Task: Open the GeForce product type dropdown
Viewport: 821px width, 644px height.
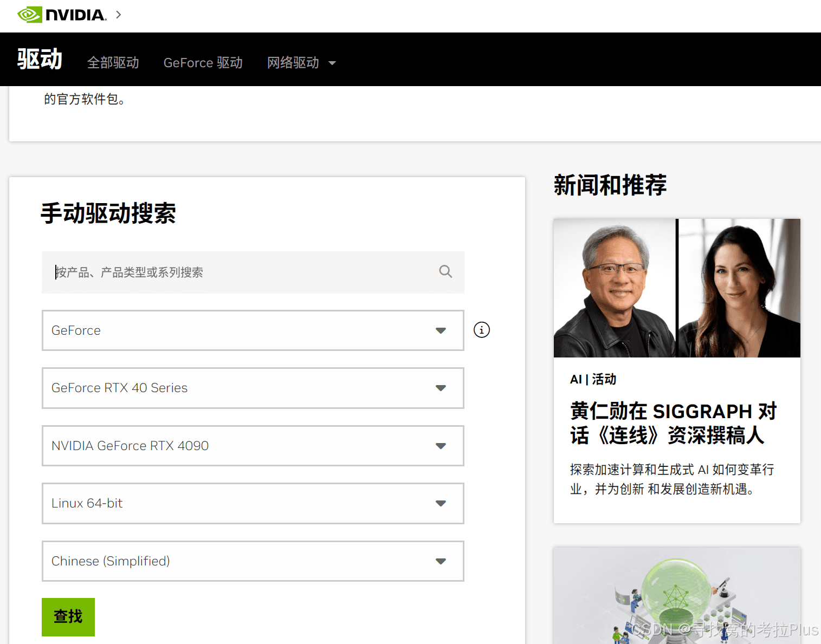Action: pyautogui.click(x=253, y=330)
